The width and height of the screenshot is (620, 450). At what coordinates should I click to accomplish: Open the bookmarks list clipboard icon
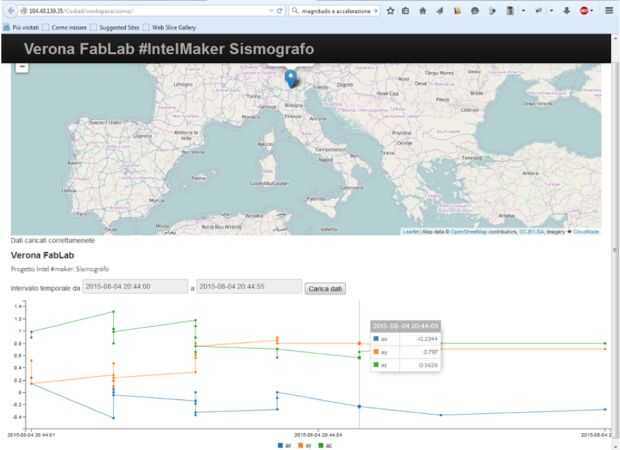click(x=406, y=11)
